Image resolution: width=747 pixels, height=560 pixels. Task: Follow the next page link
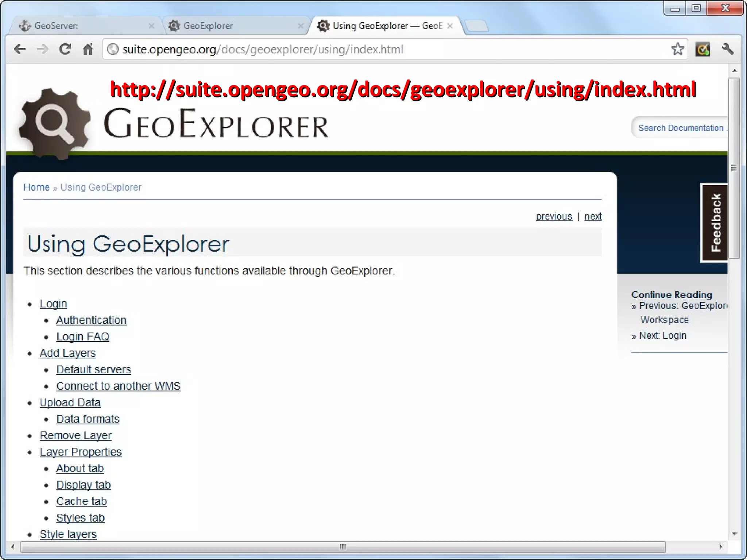(593, 217)
